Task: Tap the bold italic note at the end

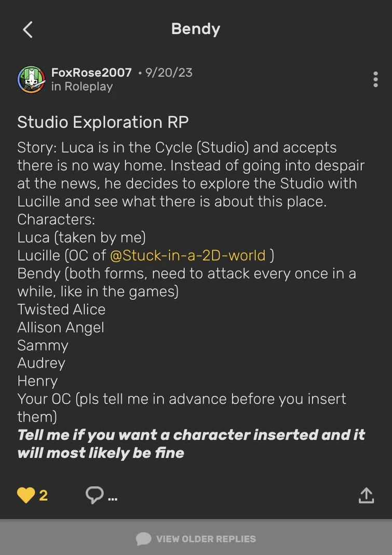Action: click(x=191, y=443)
